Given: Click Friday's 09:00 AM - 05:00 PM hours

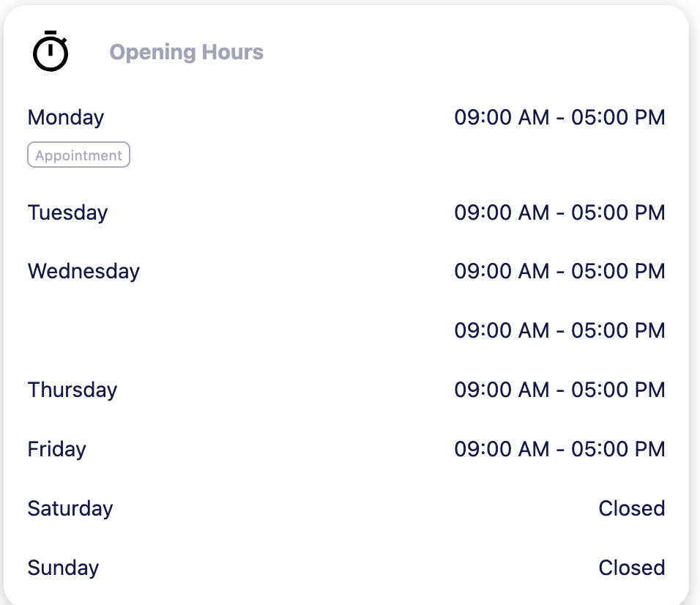Looking at the screenshot, I should coord(559,449).
